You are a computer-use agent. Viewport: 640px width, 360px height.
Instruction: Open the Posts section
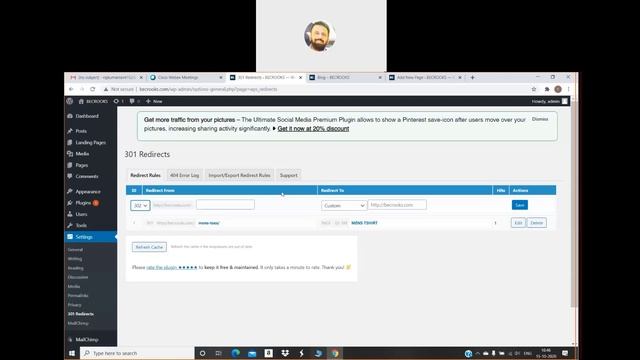(81, 131)
